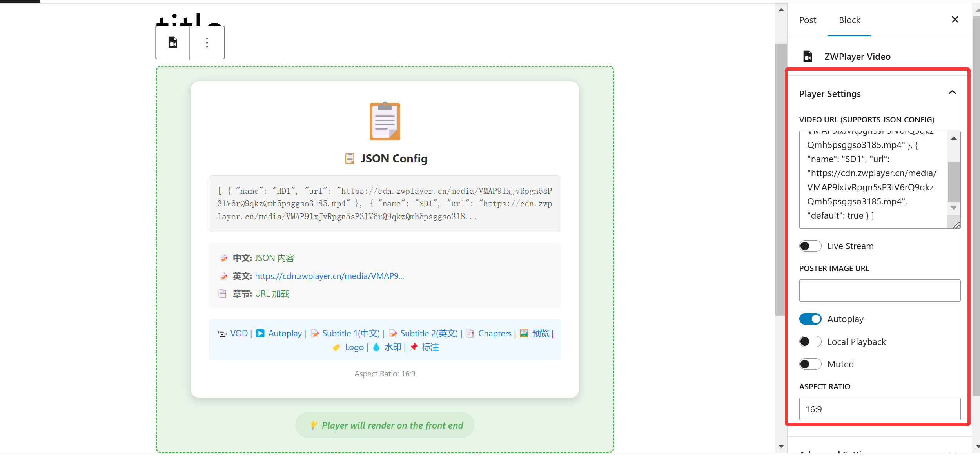Click the editor canvas scrollbar up arrow

[x=781, y=10]
